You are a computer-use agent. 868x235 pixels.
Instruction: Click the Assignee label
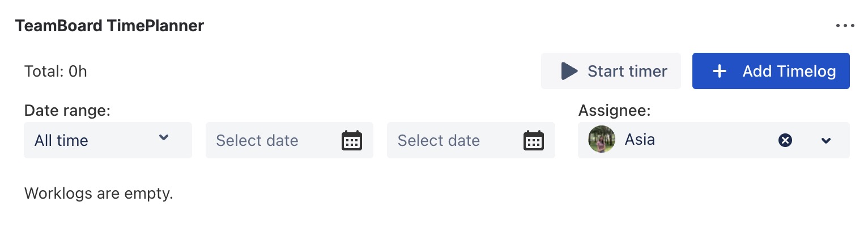[614, 111]
